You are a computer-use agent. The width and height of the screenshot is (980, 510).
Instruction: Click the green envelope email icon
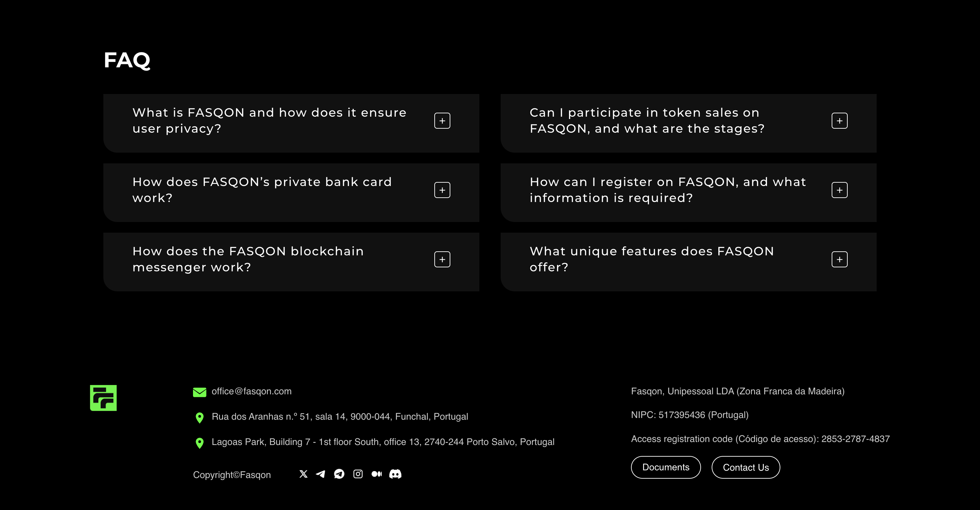(x=199, y=392)
